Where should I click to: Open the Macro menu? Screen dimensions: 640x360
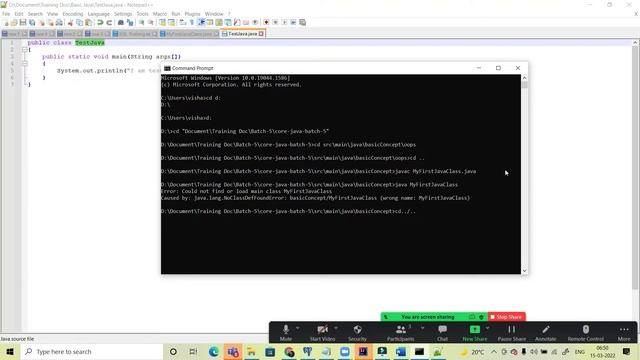coord(160,14)
